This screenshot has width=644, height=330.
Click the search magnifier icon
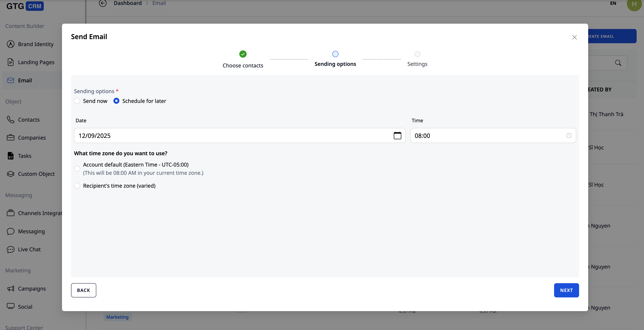[x=618, y=63]
